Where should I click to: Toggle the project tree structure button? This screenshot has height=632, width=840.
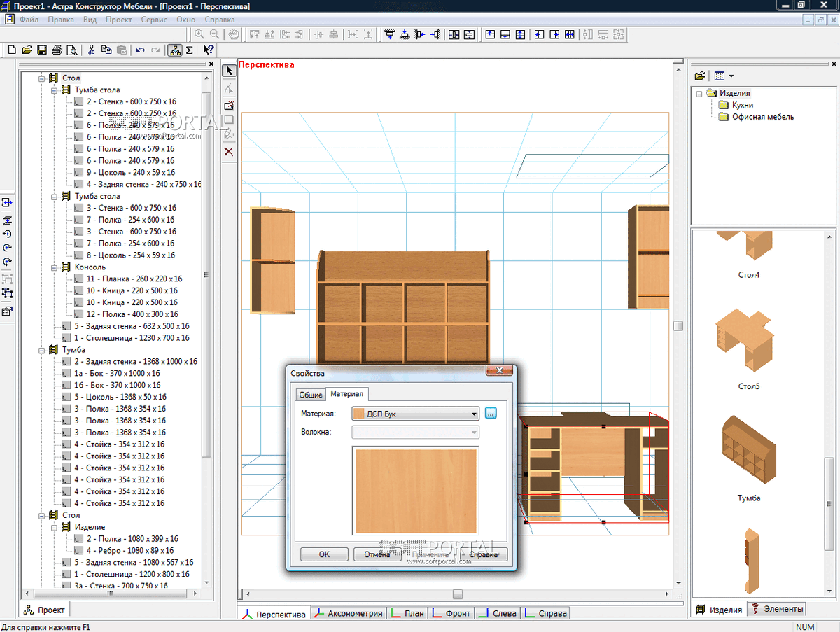click(x=174, y=50)
